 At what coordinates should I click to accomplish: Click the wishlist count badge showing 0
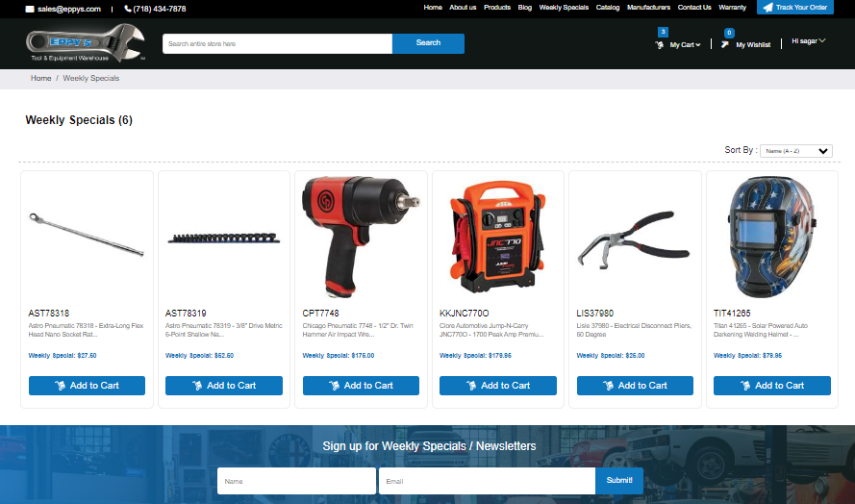[729, 33]
